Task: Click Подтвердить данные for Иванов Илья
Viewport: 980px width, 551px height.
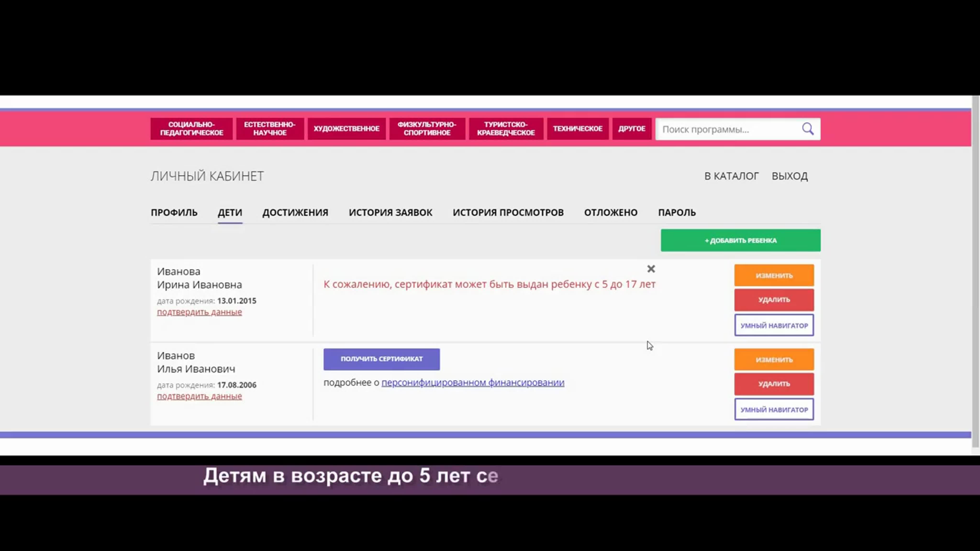Action: (x=199, y=396)
